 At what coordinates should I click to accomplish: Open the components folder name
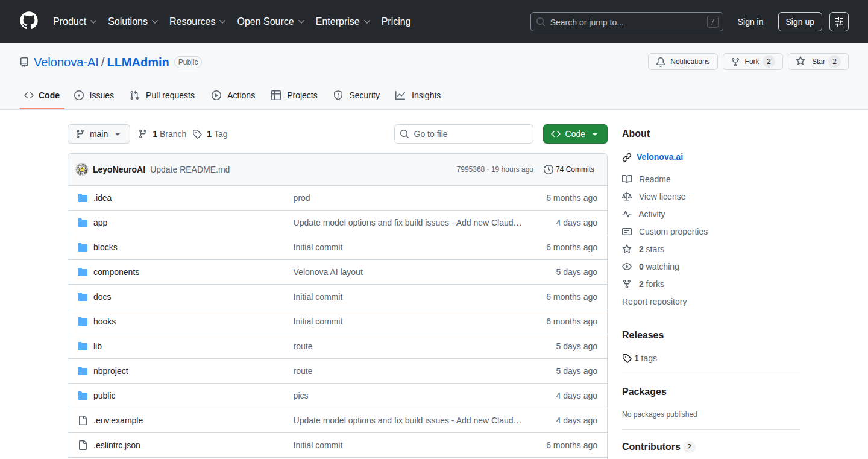tap(116, 272)
